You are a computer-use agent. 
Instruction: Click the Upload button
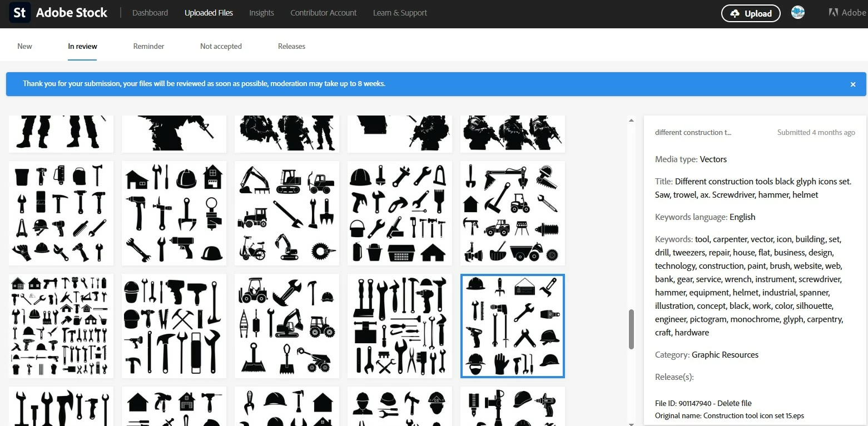pos(751,13)
